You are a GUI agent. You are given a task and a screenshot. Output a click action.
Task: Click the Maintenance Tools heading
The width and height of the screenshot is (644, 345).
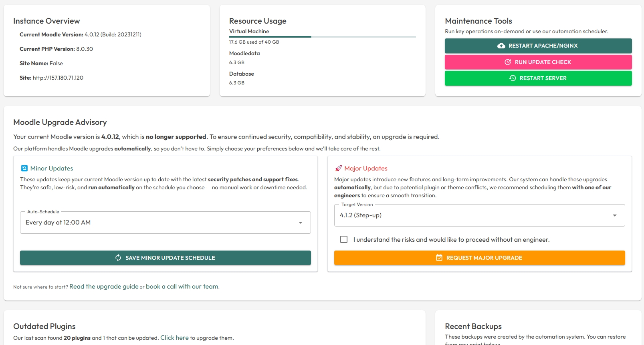[x=478, y=21]
